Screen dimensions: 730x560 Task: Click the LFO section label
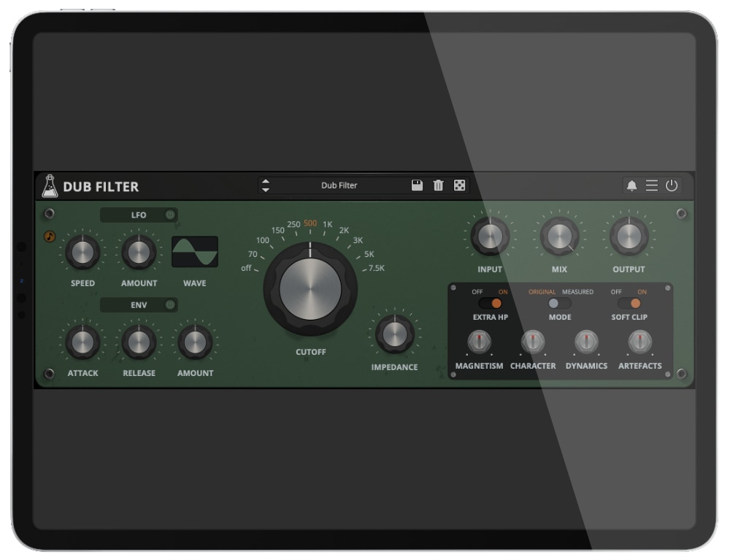(138, 215)
